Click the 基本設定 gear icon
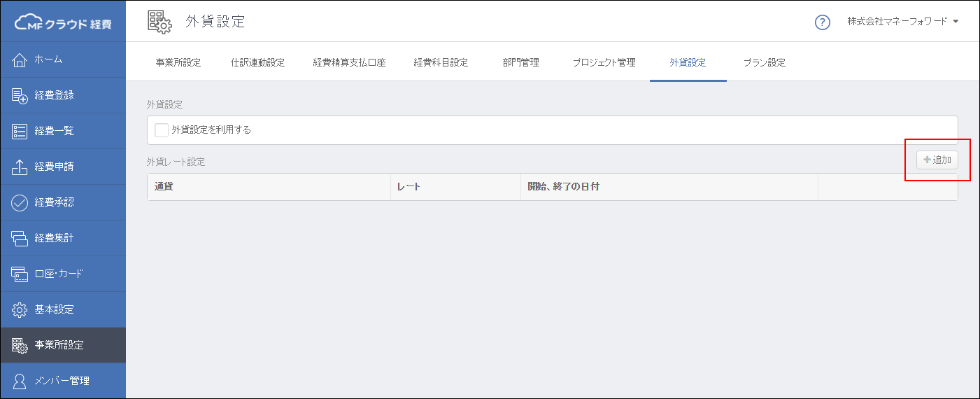 20,309
